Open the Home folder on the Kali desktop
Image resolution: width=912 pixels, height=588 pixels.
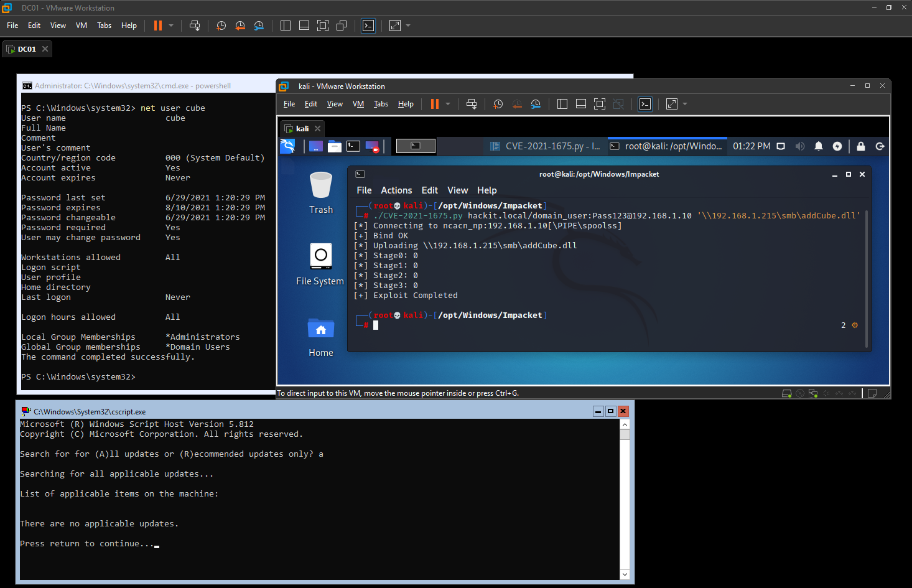pyautogui.click(x=321, y=337)
